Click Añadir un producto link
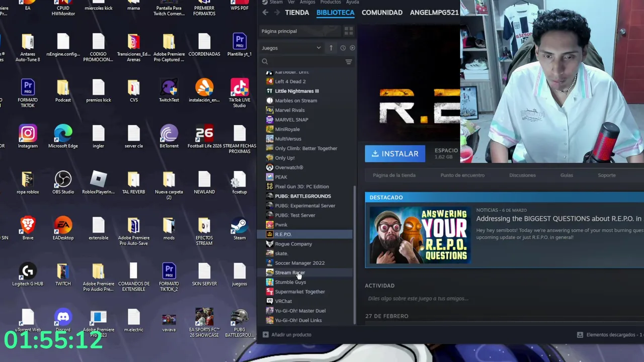 [291, 335]
